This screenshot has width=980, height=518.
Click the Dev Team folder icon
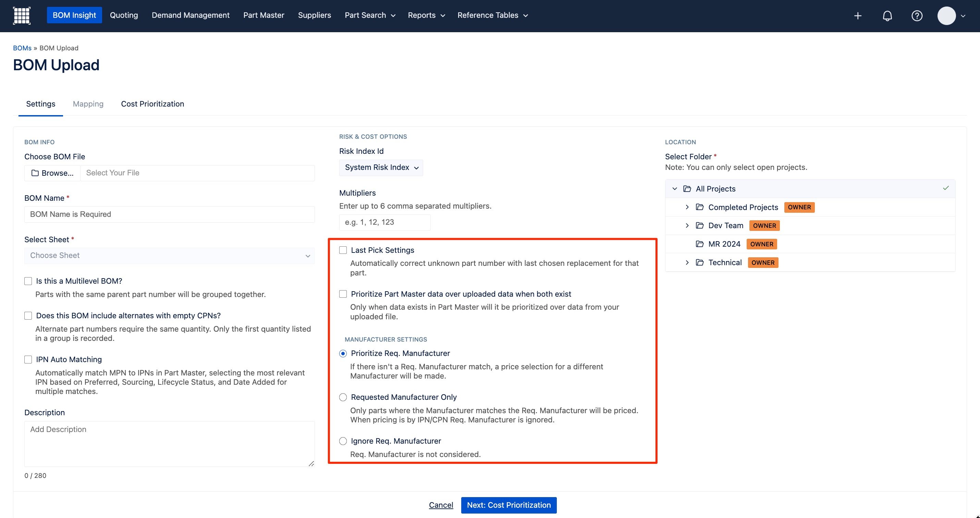point(700,225)
